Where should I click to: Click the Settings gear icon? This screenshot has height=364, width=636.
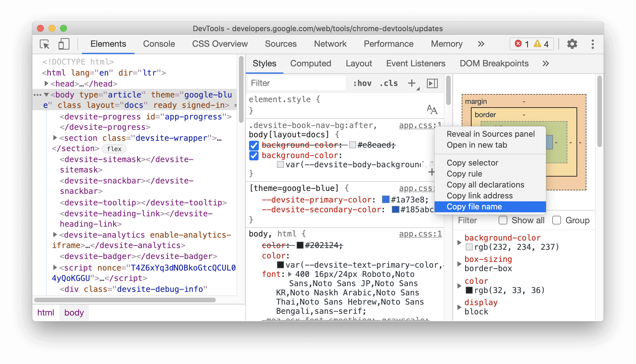click(571, 44)
